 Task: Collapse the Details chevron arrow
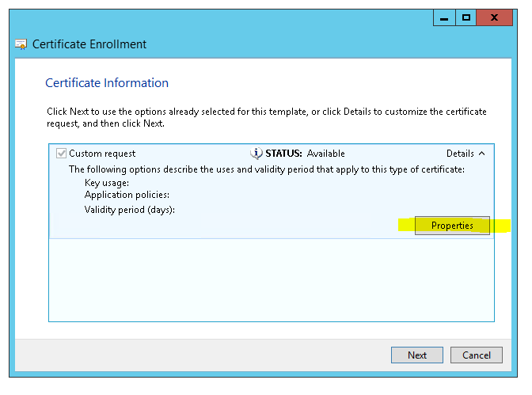coord(482,154)
